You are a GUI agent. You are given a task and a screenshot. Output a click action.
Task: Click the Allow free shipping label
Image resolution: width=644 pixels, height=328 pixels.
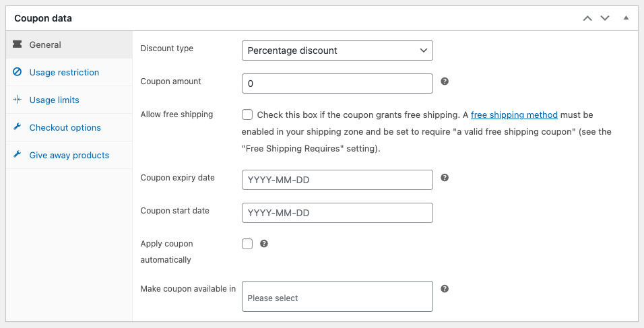point(176,114)
